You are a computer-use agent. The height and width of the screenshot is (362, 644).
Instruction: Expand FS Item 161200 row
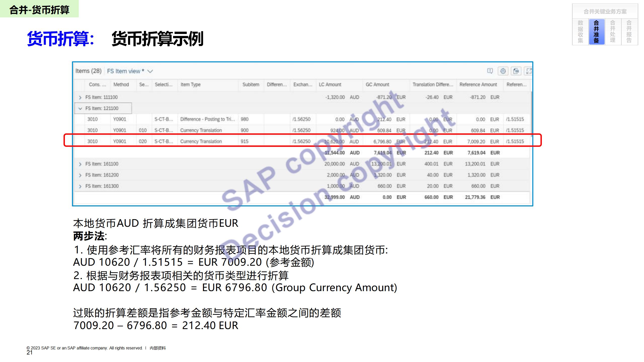80,175
